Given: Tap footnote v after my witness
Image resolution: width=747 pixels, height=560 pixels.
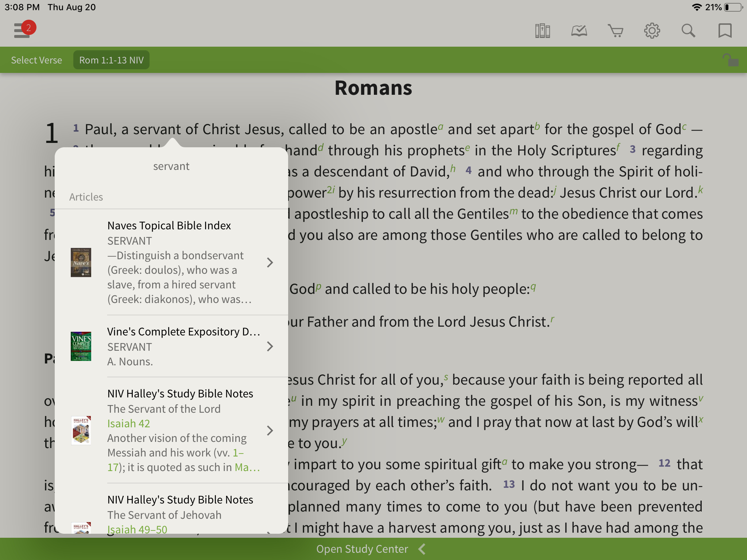Looking at the screenshot, I should (701, 398).
